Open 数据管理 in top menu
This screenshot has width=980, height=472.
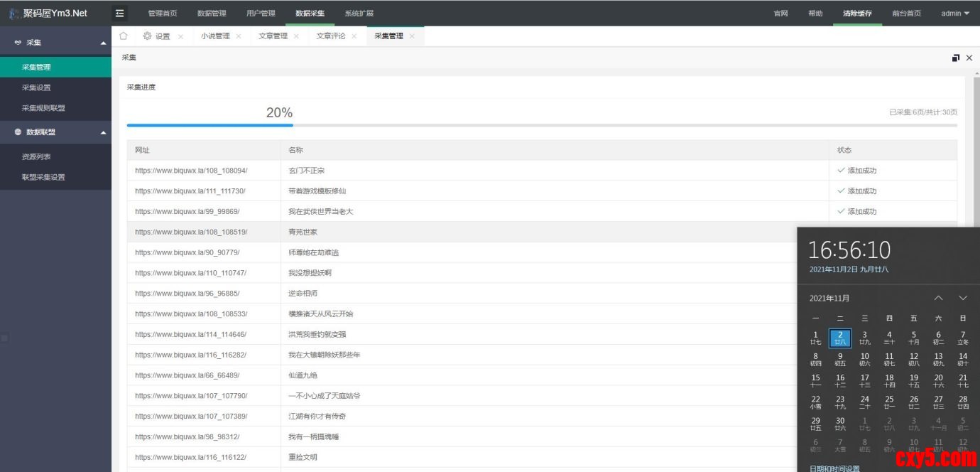point(212,13)
